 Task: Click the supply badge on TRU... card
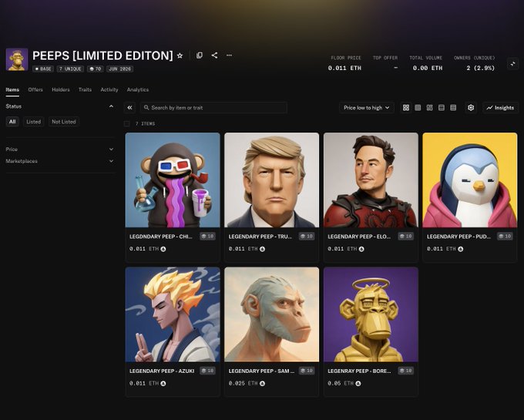(x=307, y=237)
